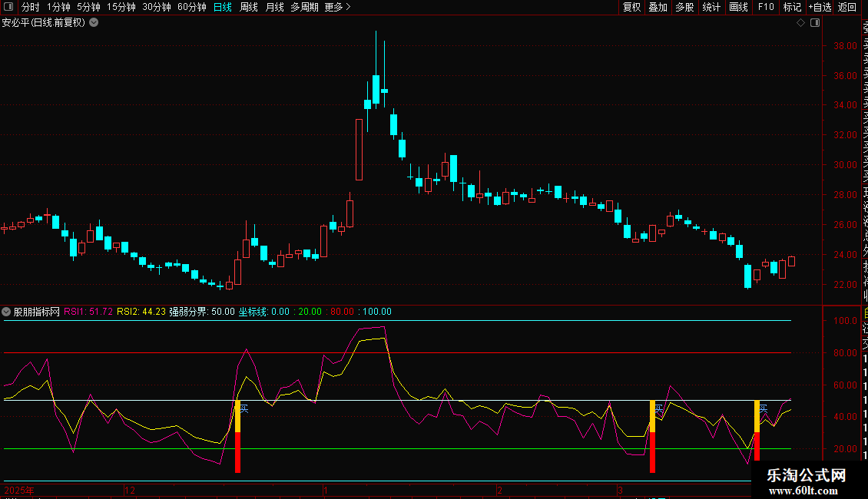The height and width of the screenshot is (499, 868).
Task: Click the month 1 marker on timeline
Action: 326,490
